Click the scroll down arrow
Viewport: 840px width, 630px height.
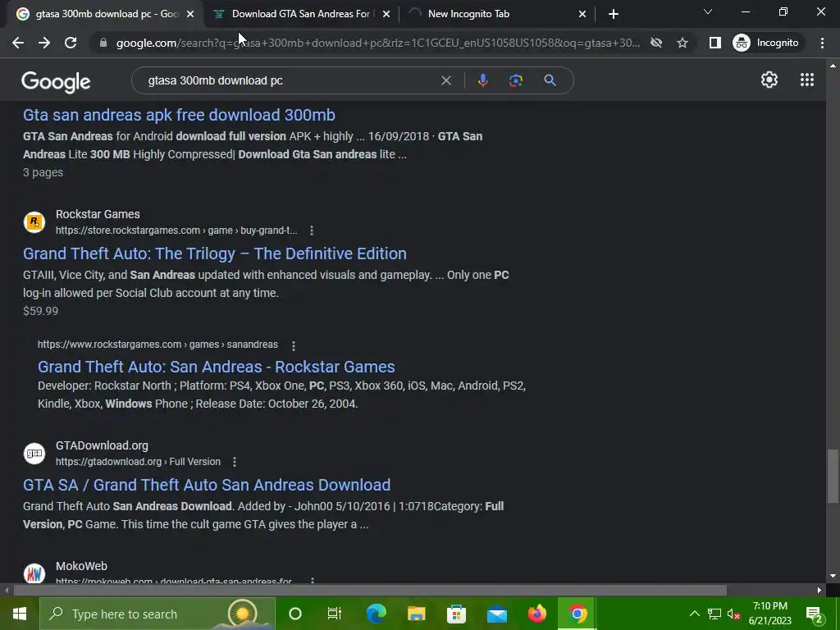[x=832, y=577]
